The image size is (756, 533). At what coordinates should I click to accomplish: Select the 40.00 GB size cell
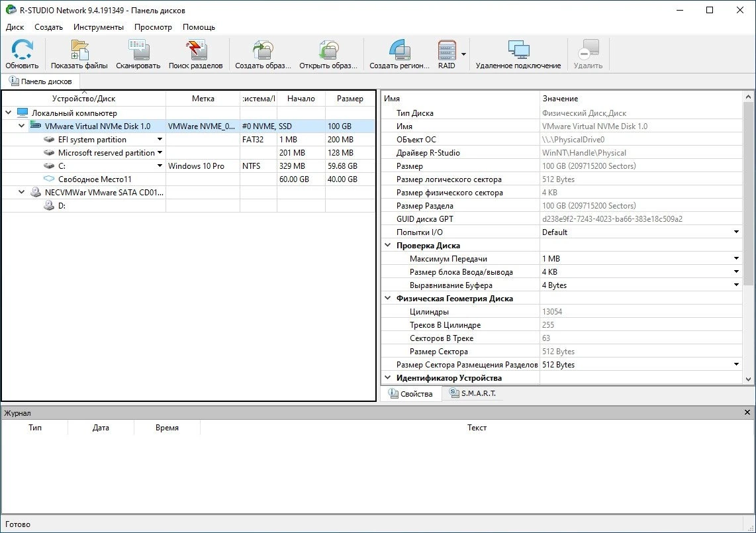(350, 179)
